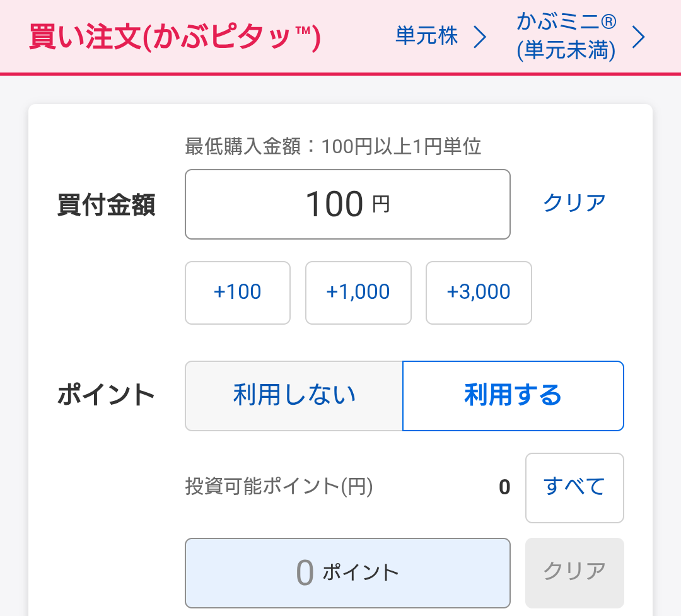Click the 買い注文(かぶピタッ™) page heading
Image resolution: width=681 pixels, height=616 pixels.
pyautogui.click(x=175, y=37)
